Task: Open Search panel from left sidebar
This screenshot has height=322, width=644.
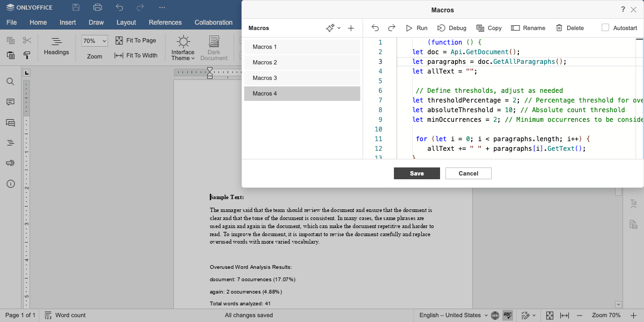Action: pos(10,82)
